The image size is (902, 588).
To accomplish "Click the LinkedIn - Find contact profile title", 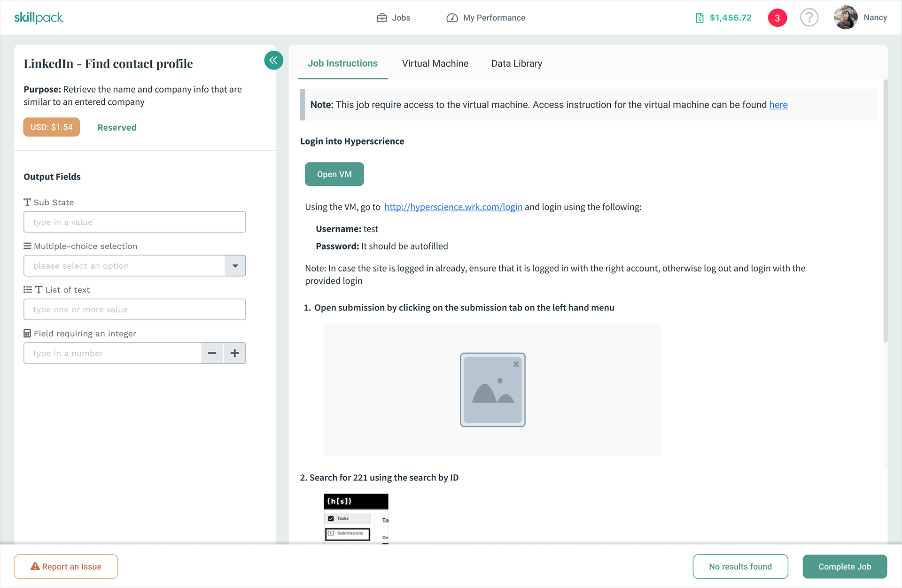I will [108, 64].
